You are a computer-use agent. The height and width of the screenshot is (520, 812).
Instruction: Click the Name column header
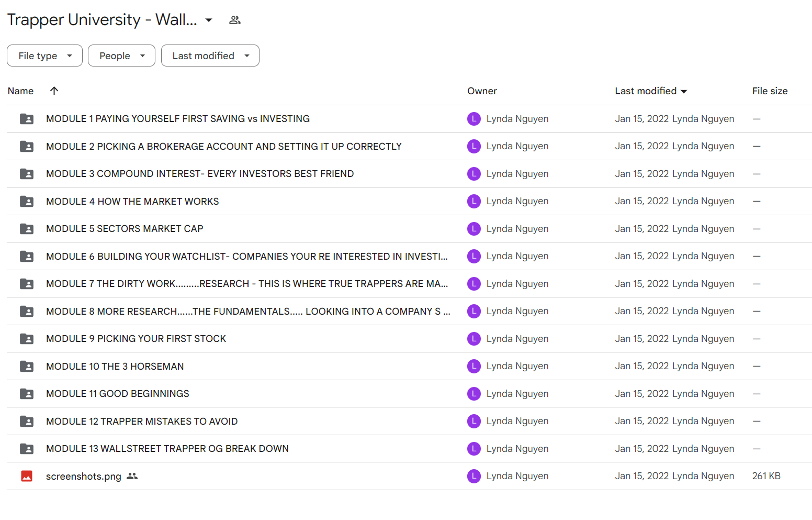click(20, 91)
